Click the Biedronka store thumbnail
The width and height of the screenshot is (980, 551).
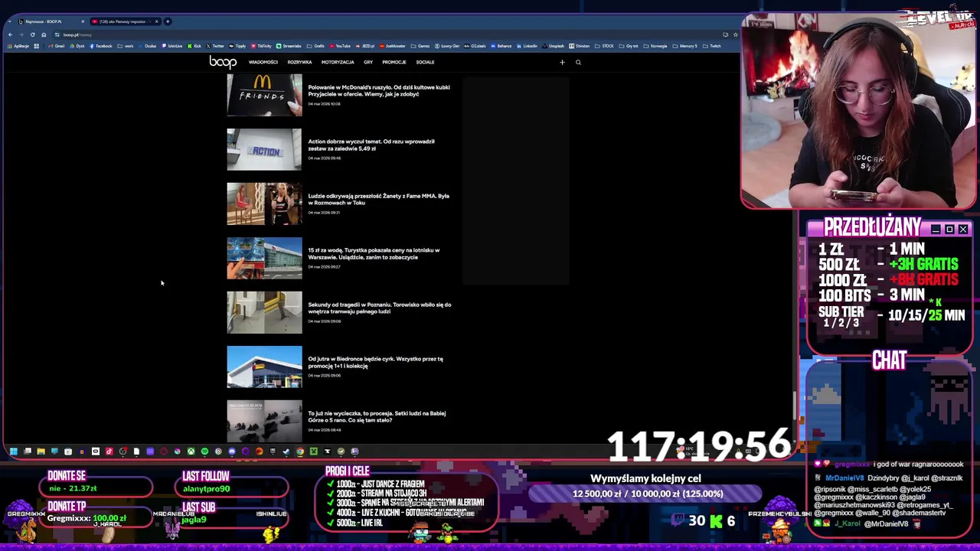(x=264, y=367)
